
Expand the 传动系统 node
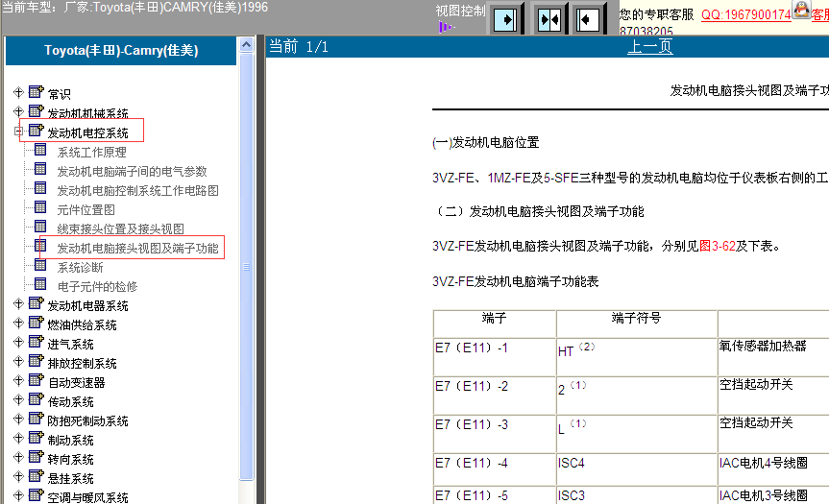[18, 400]
